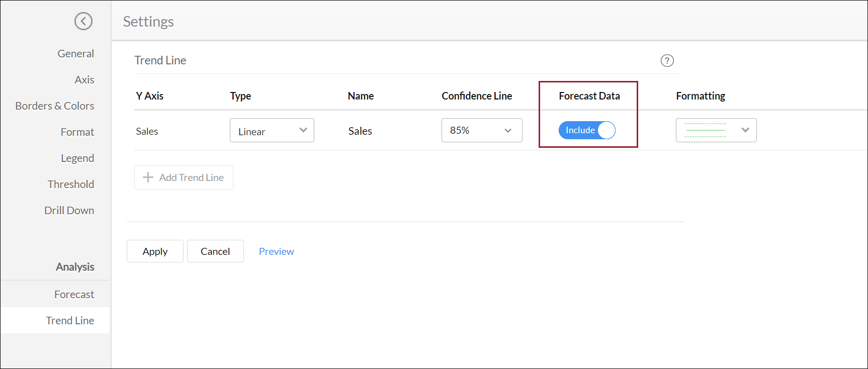Viewport: 868px width, 369px height.
Task: Select the Format tab in sidebar
Action: click(77, 132)
